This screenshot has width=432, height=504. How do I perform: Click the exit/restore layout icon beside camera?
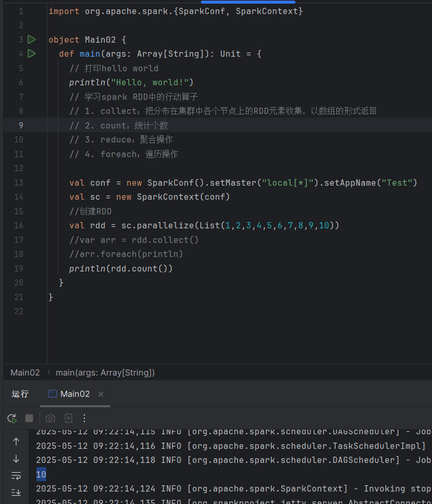click(x=68, y=418)
